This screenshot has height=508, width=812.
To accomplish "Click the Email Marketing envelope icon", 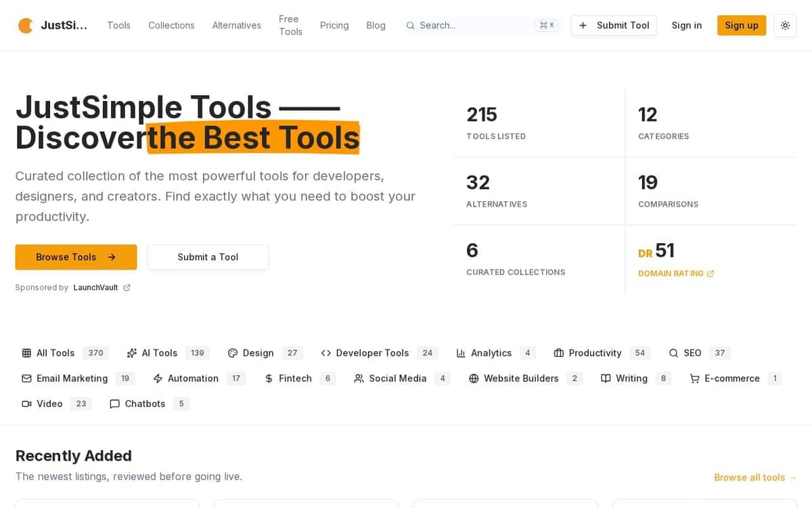I will (26, 379).
